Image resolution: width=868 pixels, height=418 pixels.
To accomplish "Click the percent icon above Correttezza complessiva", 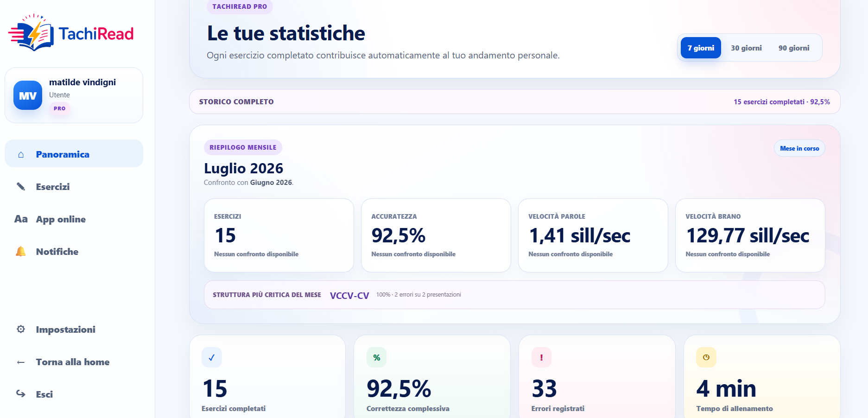I will point(376,357).
